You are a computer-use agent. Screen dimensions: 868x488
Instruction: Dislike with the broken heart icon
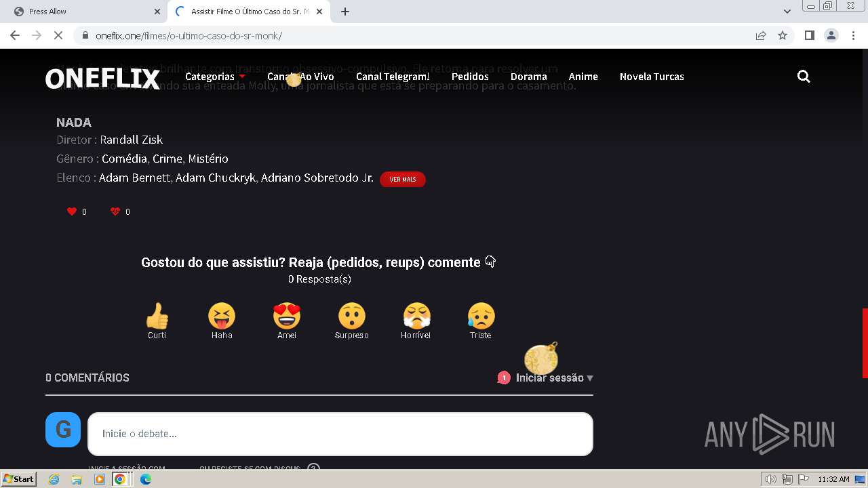pyautogui.click(x=115, y=211)
